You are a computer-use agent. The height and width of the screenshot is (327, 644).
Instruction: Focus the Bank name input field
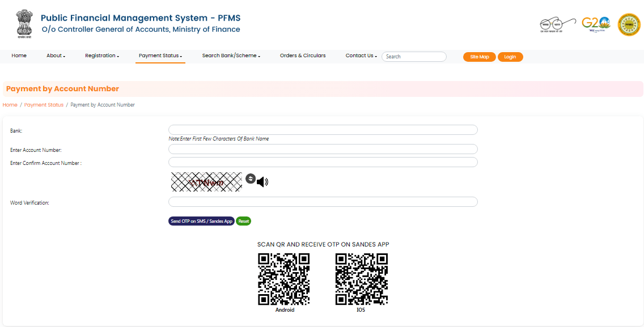point(323,130)
